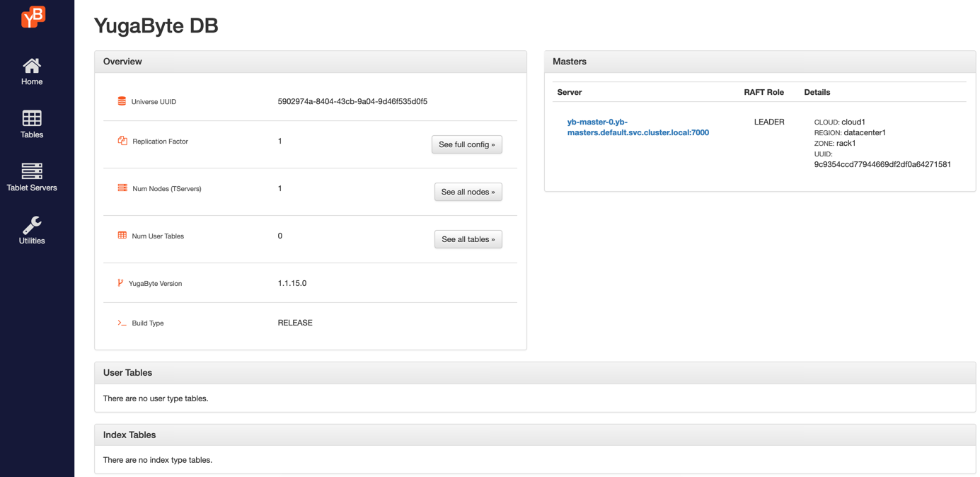
Task: Click the master UUID 9c9354ccd77944669df2df0a64271581
Action: (882, 164)
